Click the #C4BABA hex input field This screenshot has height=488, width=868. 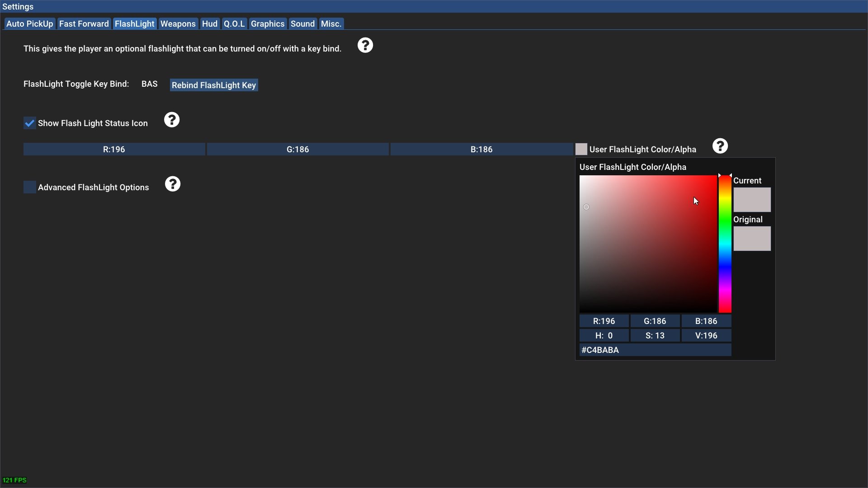[655, 350]
